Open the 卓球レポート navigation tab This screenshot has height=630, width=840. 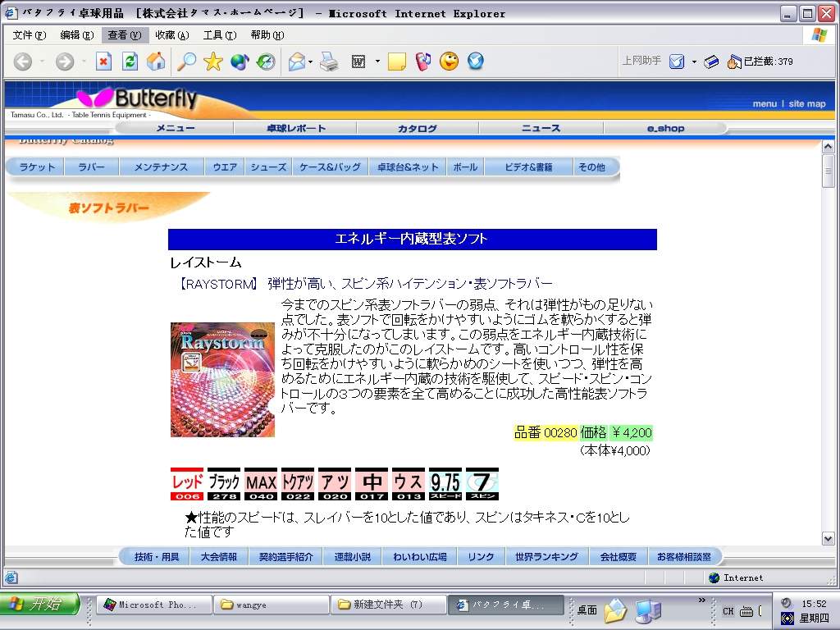[295, 128]
